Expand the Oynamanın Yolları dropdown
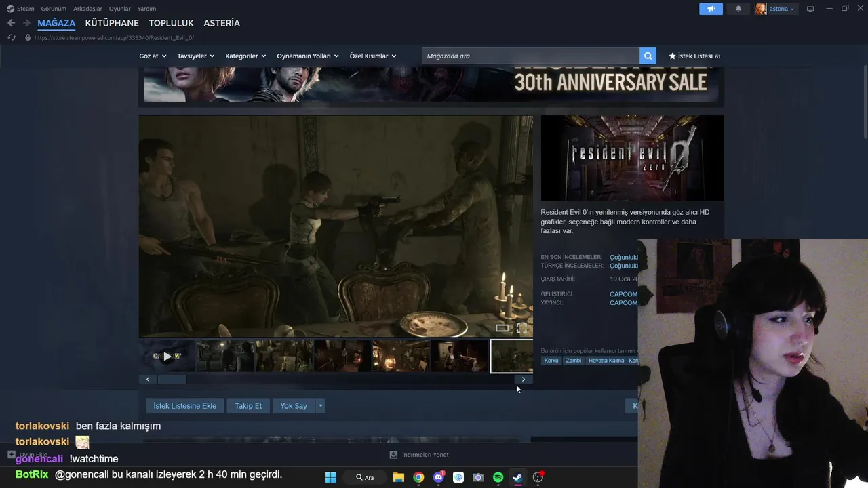 coord(308,56)
